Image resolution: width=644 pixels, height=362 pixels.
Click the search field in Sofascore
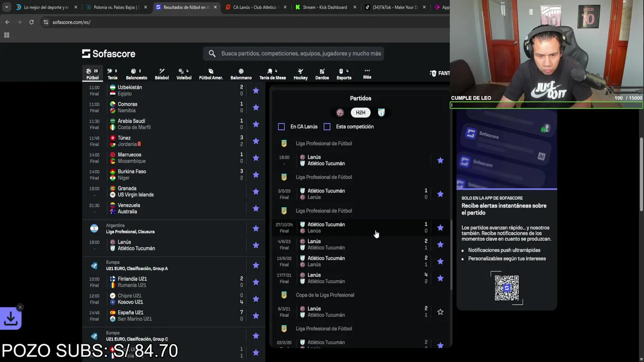point(294,53)
